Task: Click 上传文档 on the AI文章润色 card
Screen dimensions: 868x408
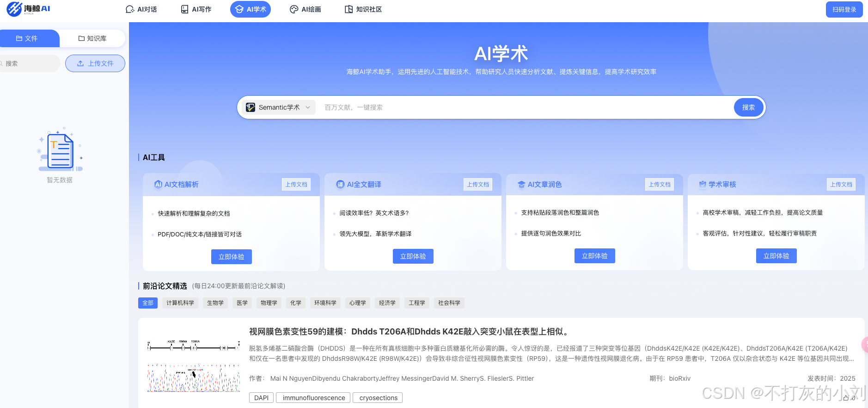Action: 660,185
